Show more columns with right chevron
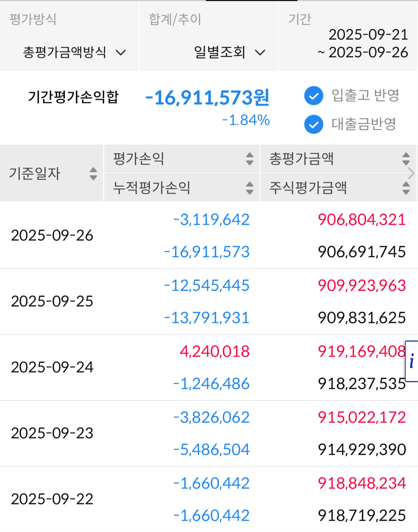The image size is (418, 532). [411, 173]
